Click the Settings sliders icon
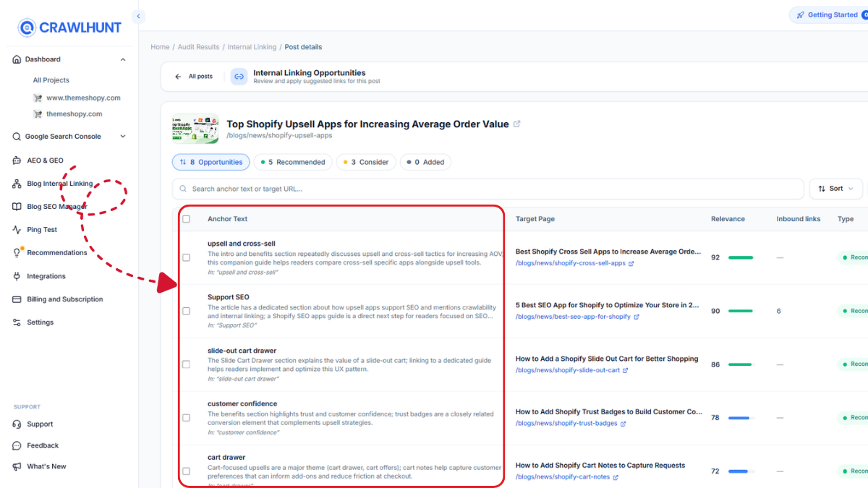The image size is (868, 488). (17, 322)
